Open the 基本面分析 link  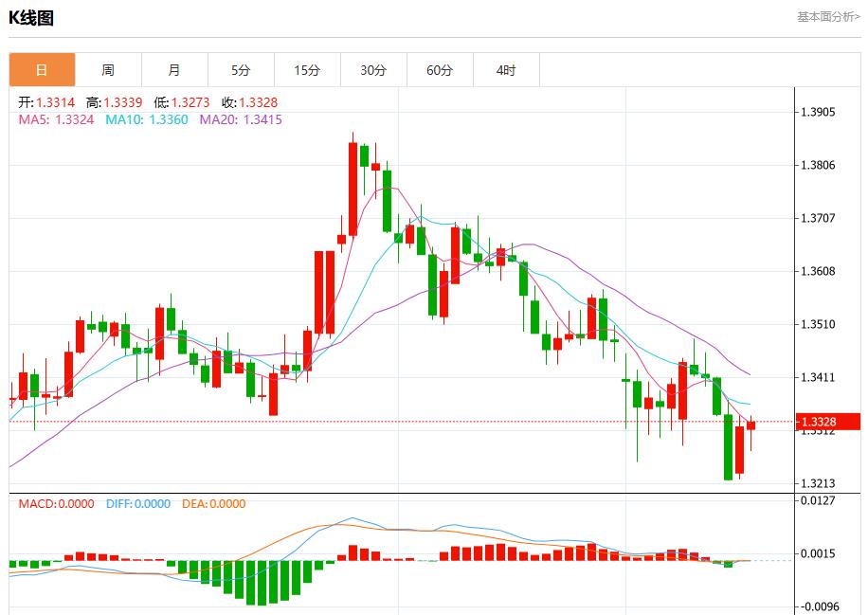click(x=827, y=16)
